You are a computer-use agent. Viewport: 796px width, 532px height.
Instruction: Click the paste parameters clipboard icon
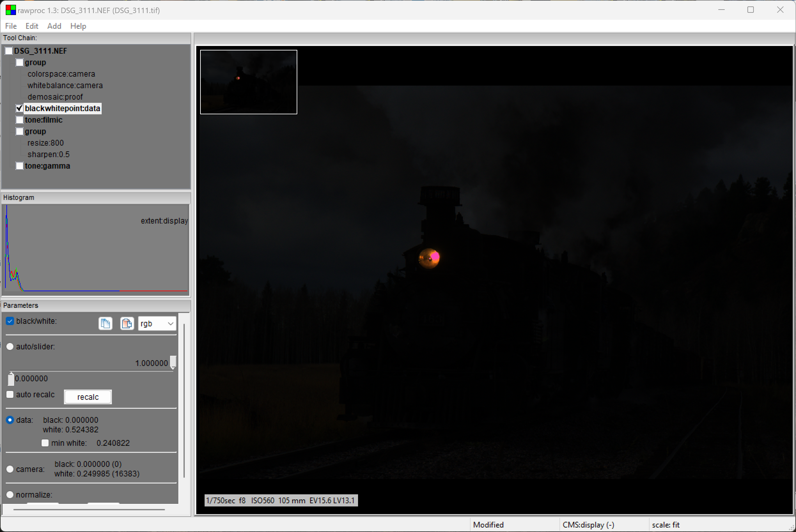[x=127, y=323]
